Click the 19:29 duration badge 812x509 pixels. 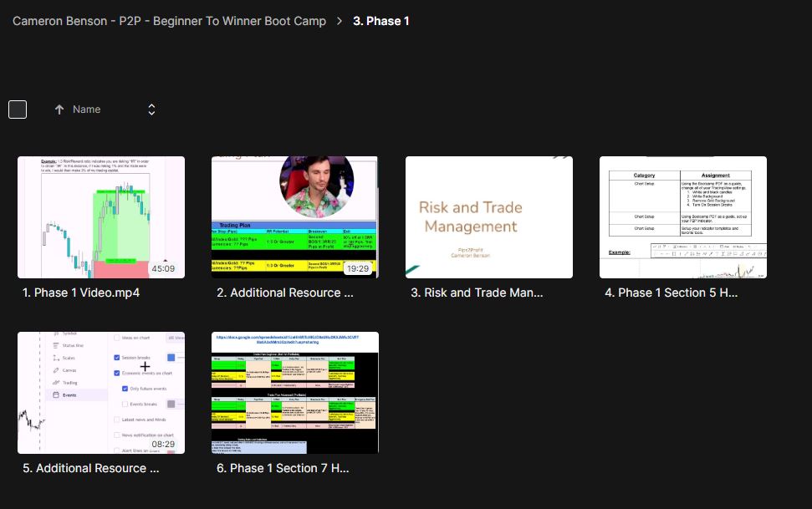[x=357, y=269]
